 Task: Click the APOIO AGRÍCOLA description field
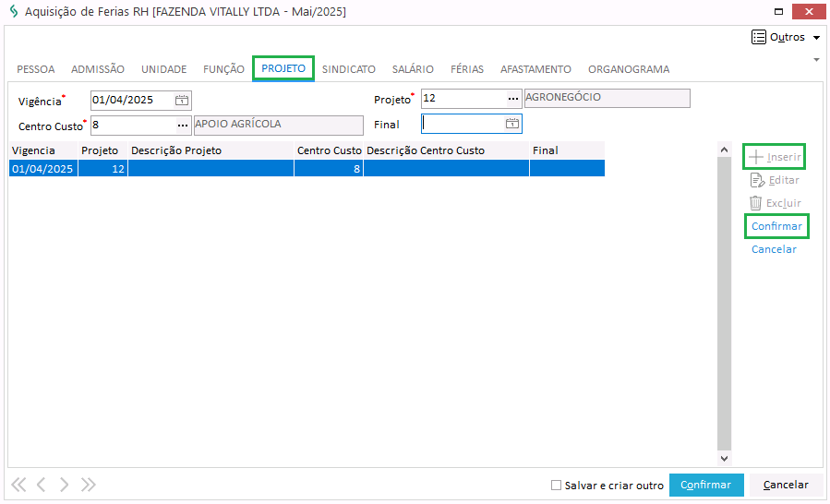279,125
